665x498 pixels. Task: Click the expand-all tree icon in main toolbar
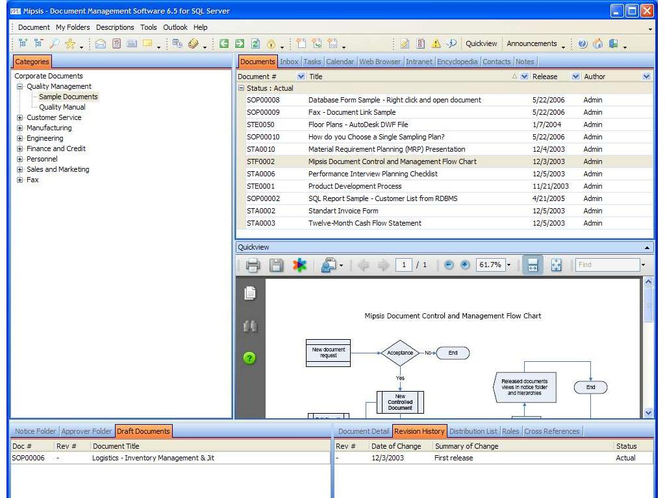23,43
